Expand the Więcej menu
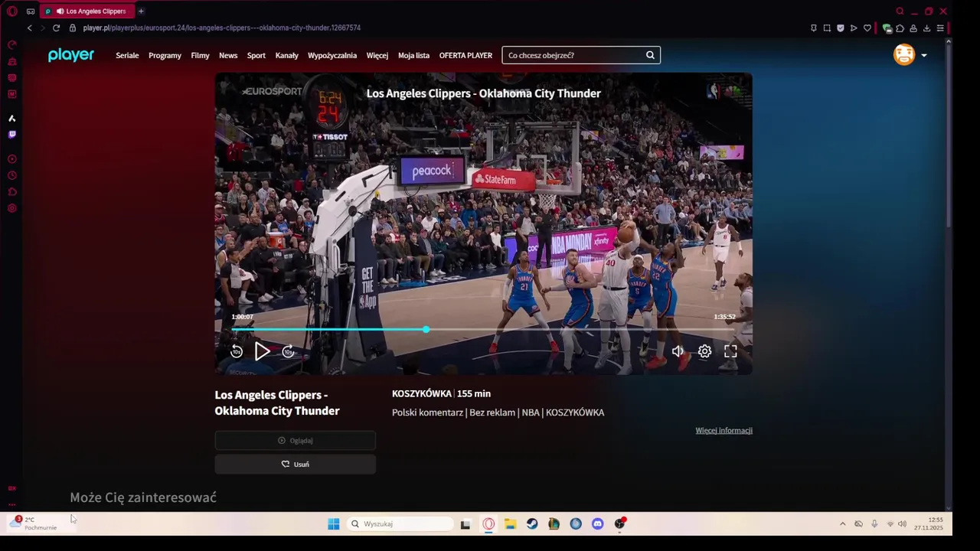 377,55
